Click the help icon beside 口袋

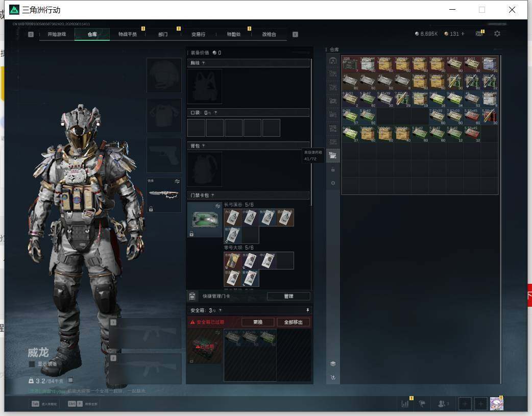point(215,113)
